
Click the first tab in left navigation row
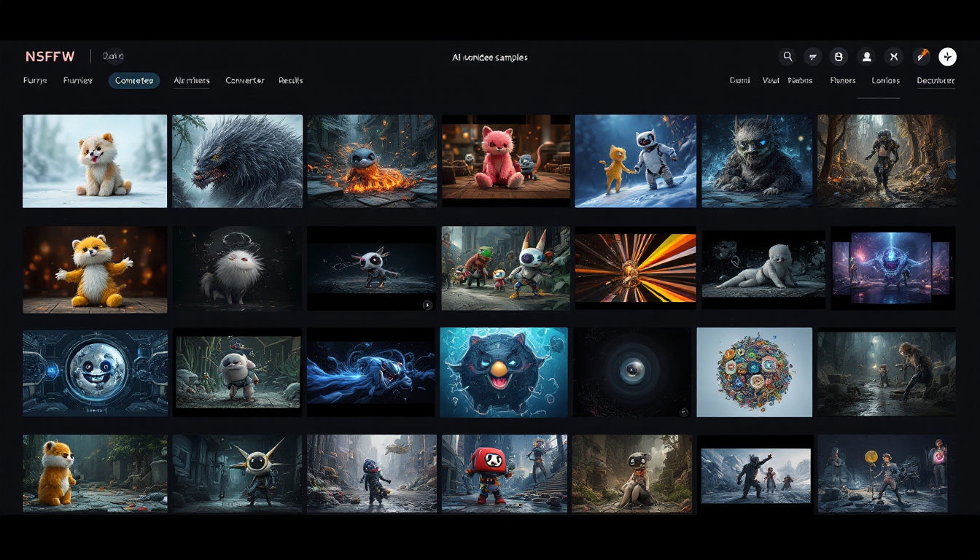pyautogui.click(x=35, y=80)
